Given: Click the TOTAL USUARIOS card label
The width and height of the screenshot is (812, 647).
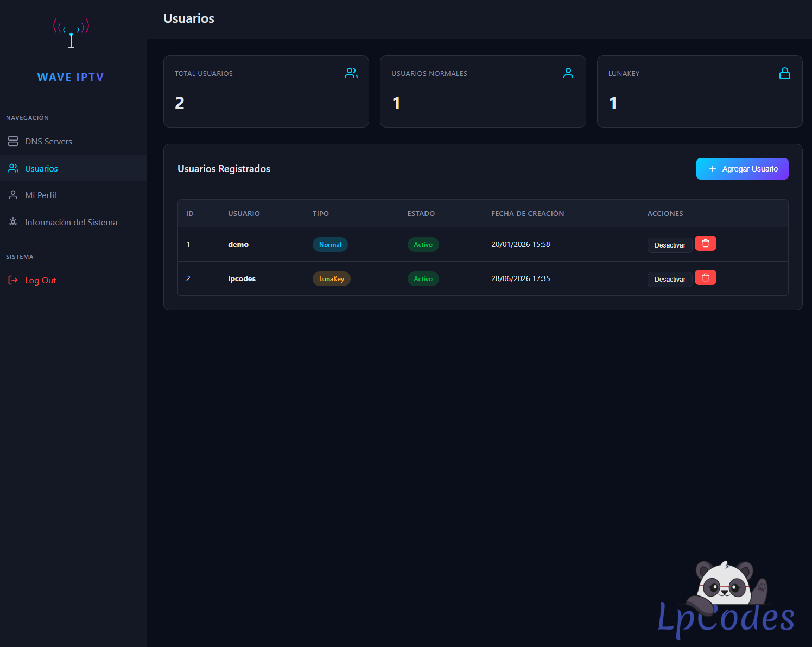Looking at the screenshot, I should pos(204,74).
